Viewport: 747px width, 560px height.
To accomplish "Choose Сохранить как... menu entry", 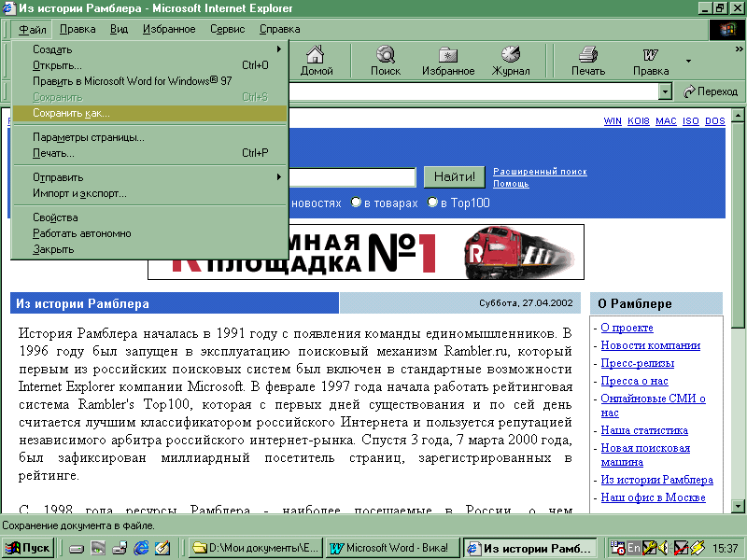I will 150,113.
